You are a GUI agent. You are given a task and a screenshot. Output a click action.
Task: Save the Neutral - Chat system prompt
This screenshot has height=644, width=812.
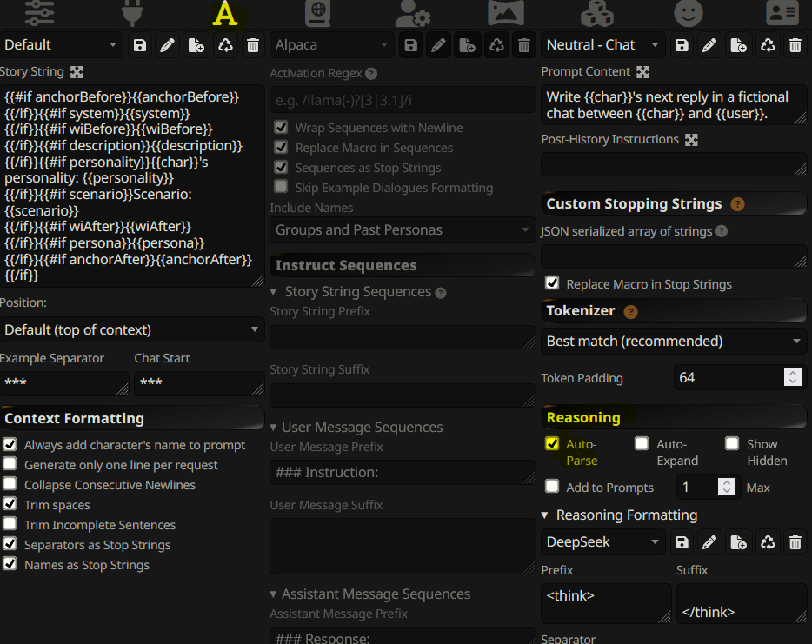(682, 45)
